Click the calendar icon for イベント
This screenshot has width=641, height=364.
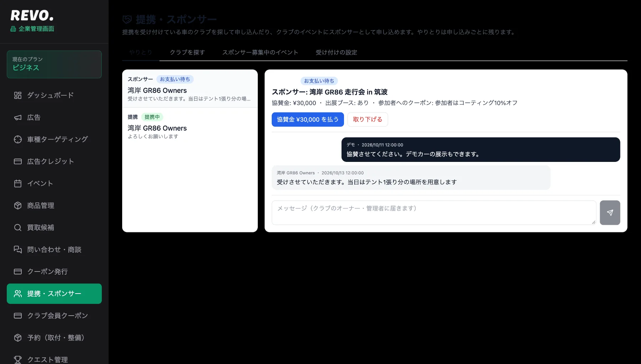[18, 184]
